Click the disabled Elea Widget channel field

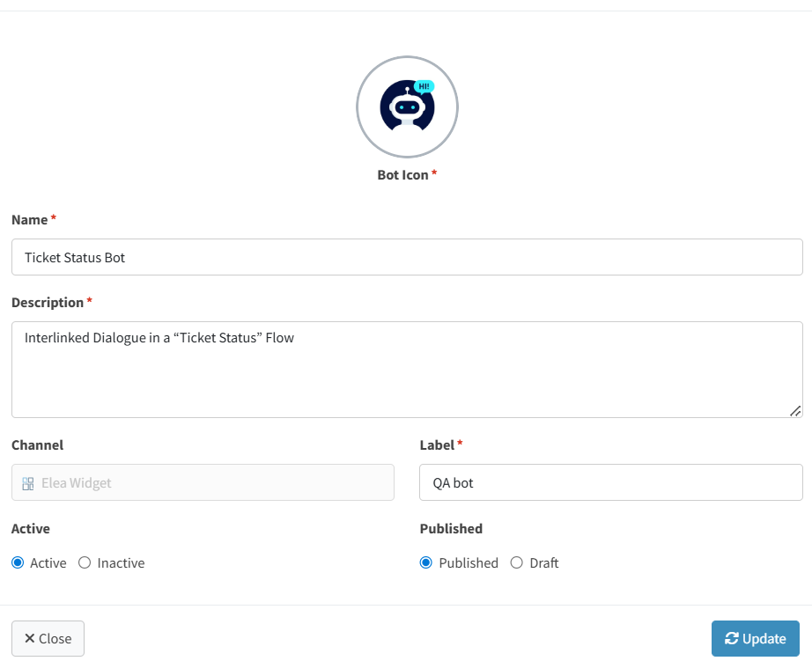point(203,482)
